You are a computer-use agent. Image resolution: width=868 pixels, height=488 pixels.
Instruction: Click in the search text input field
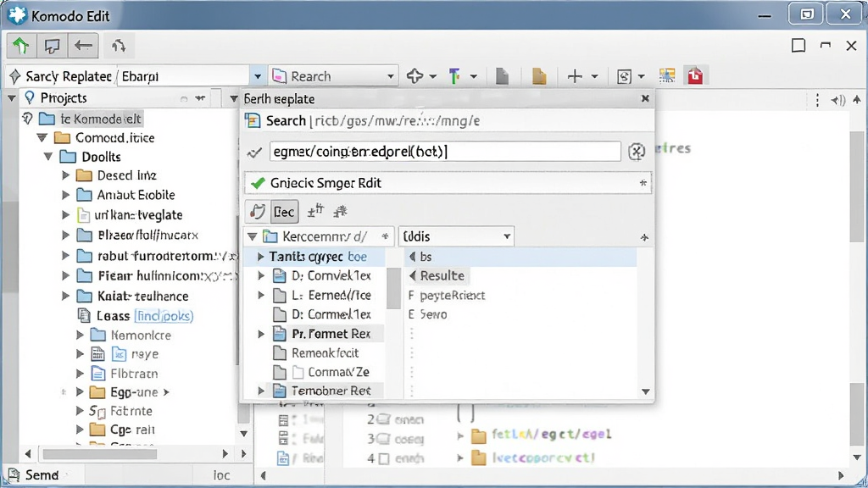(x=445, y=151)
